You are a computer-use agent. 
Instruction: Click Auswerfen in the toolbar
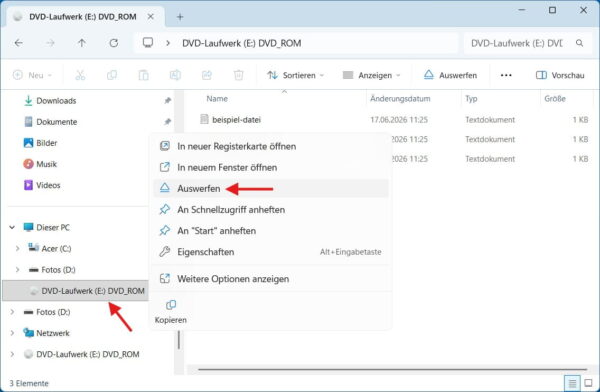click(450, 75)
